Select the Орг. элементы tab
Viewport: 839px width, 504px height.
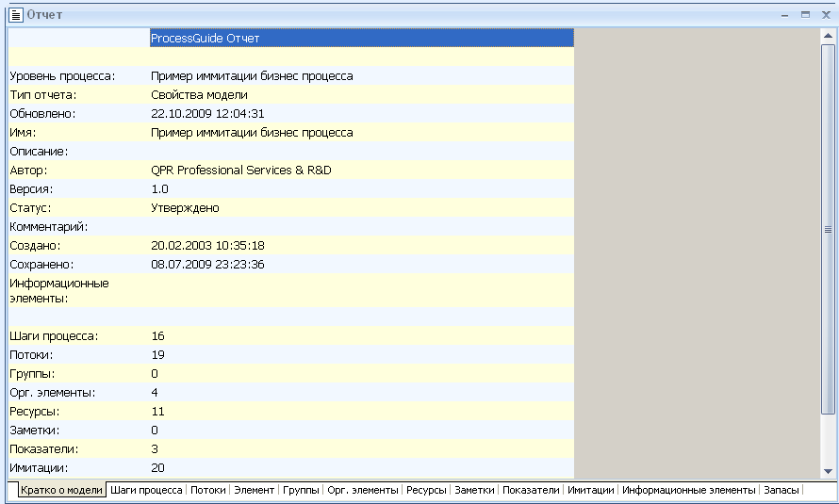[x=363, y=490]
